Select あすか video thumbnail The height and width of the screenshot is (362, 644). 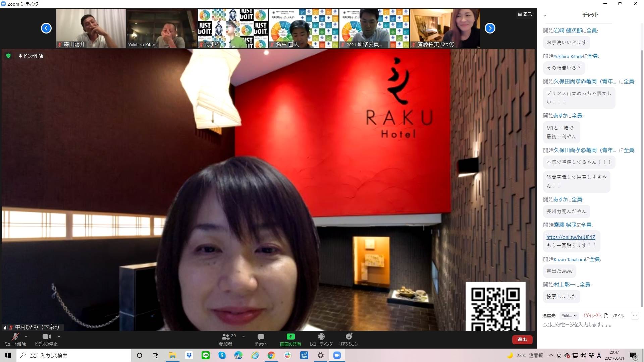233,28
